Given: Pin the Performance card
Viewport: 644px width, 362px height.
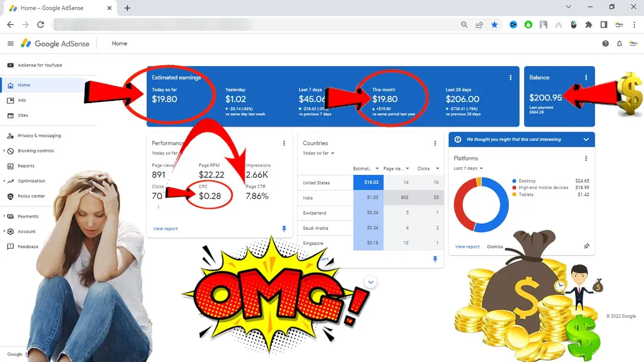Looking at the screenshot, I should click(284, 229).
